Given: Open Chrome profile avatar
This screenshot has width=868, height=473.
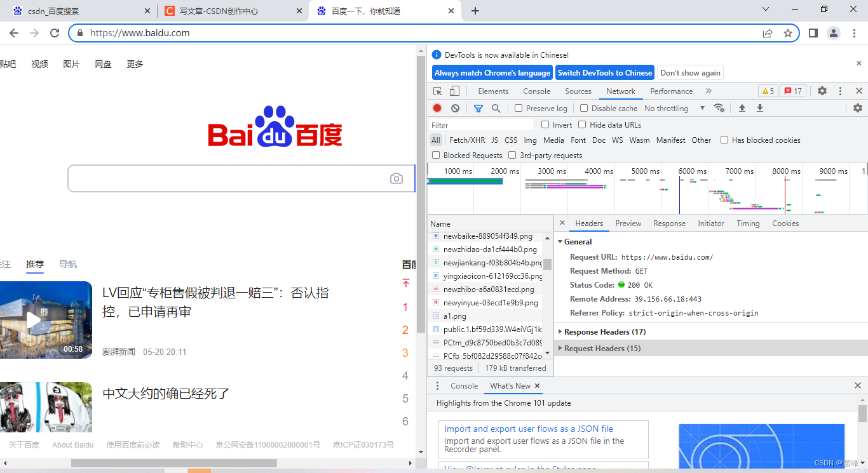Looking at the screenshot, I should (834, 33).
